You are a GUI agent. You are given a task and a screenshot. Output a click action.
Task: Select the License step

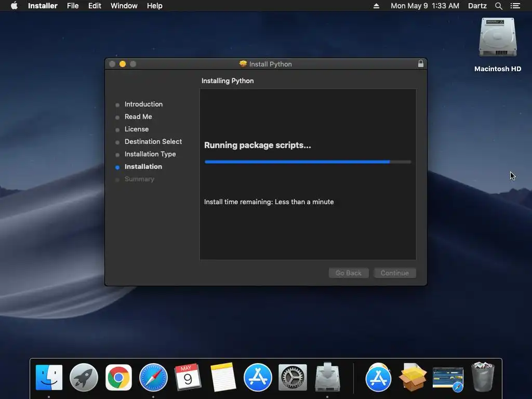(x=137, y=129)
